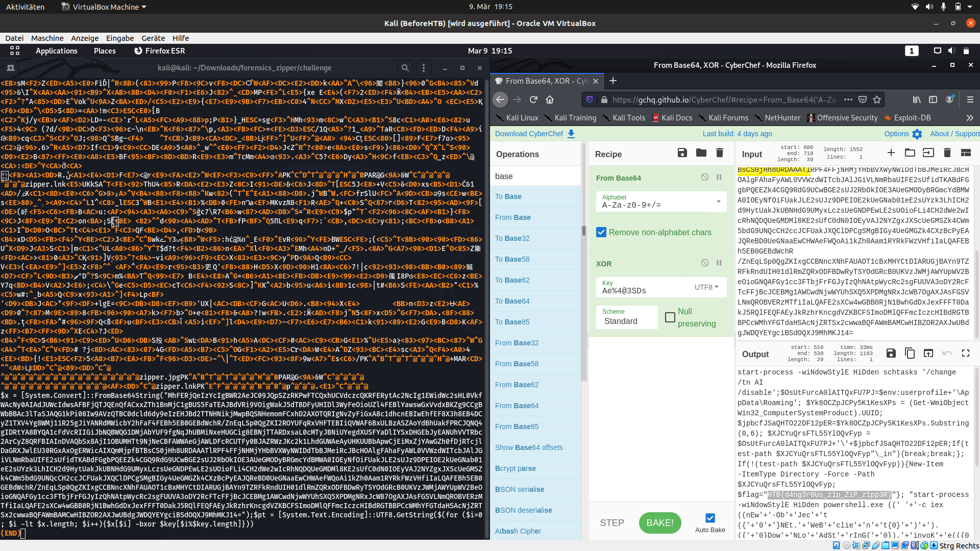Save output to file icon
Screen dimensions: 980x551
coord(891,353)
